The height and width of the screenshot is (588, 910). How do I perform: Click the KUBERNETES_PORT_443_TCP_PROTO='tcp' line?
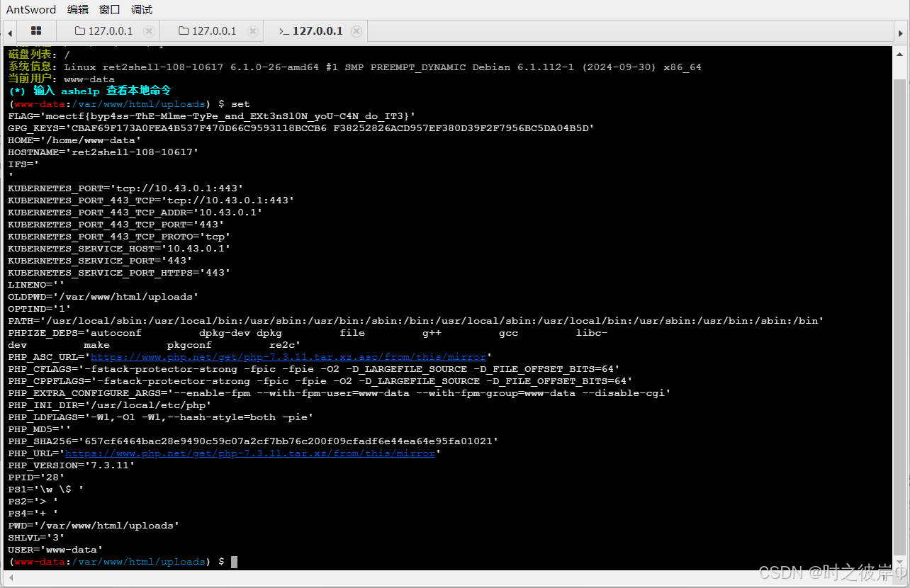point(119,237)
